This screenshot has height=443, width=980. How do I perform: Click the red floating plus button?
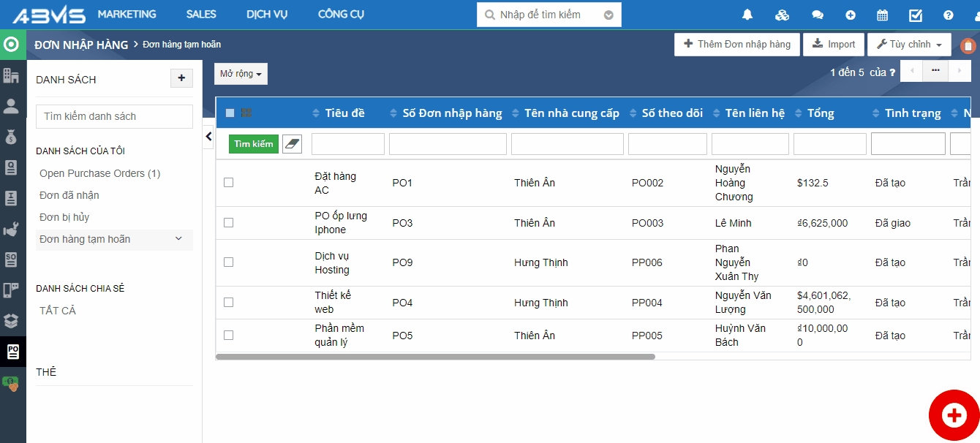coord(954,415)
